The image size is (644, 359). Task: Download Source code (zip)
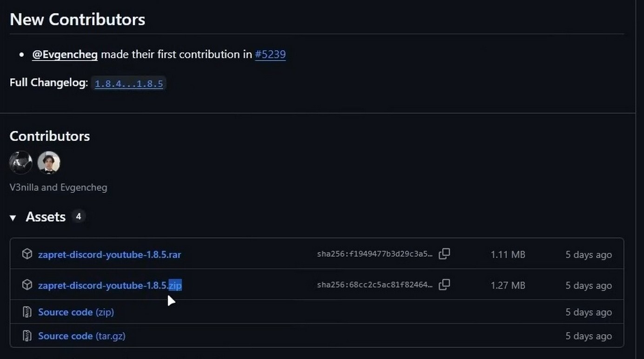click(x=76, y=312)
